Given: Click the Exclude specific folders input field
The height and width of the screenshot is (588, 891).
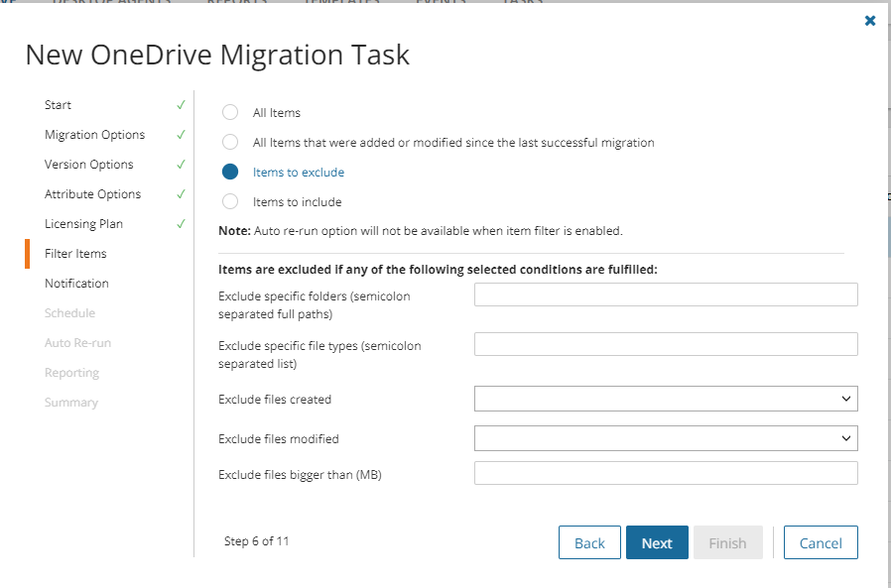Looking at the screenshot, I should (666, 294).
